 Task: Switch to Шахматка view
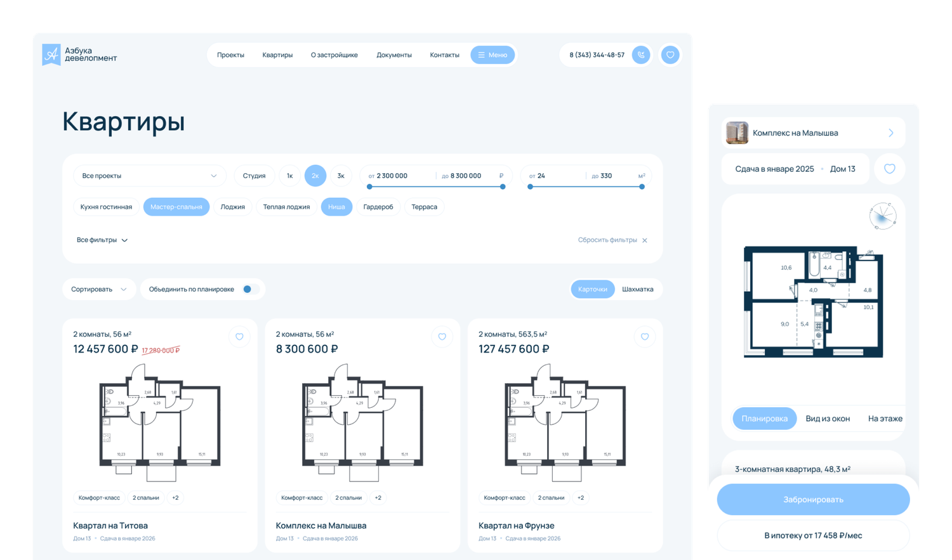click(x=637, y=289)
